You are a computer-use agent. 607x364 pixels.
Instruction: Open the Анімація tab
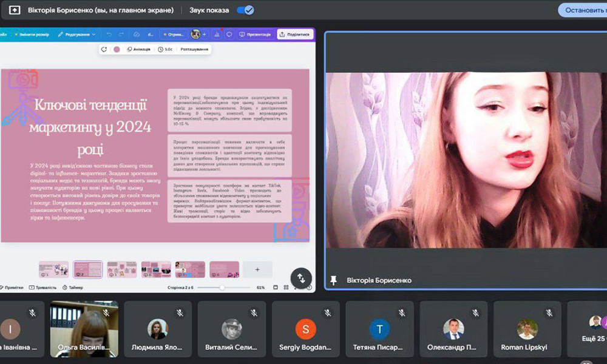[139, 50]
